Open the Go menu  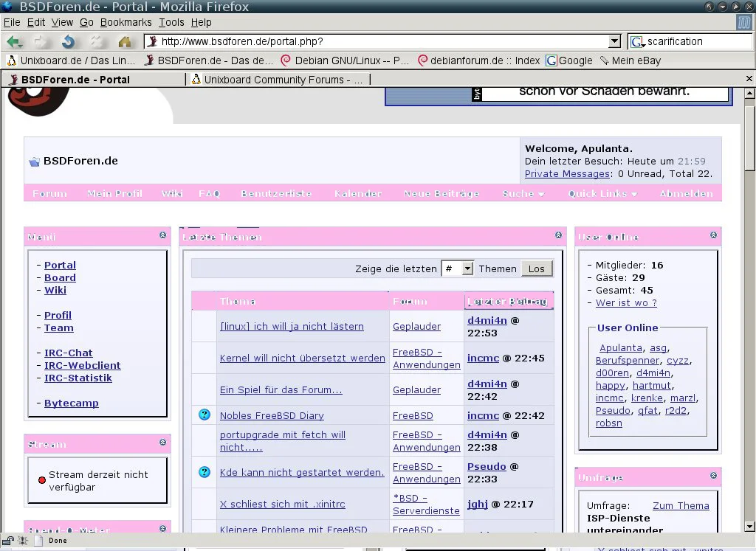[x=87, y=22]
